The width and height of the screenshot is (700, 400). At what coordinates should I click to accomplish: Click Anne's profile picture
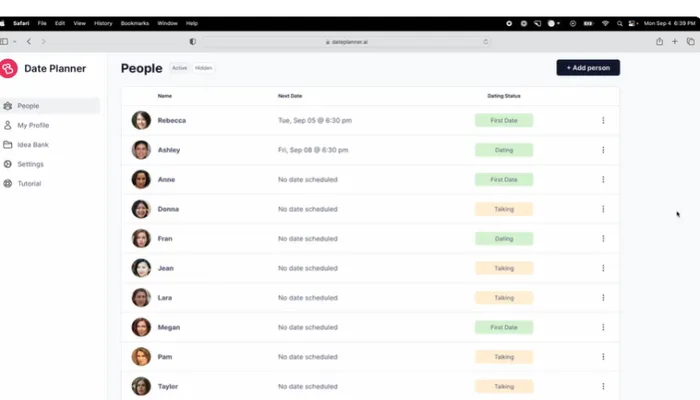pyautogui.click(x=141, y=180)
